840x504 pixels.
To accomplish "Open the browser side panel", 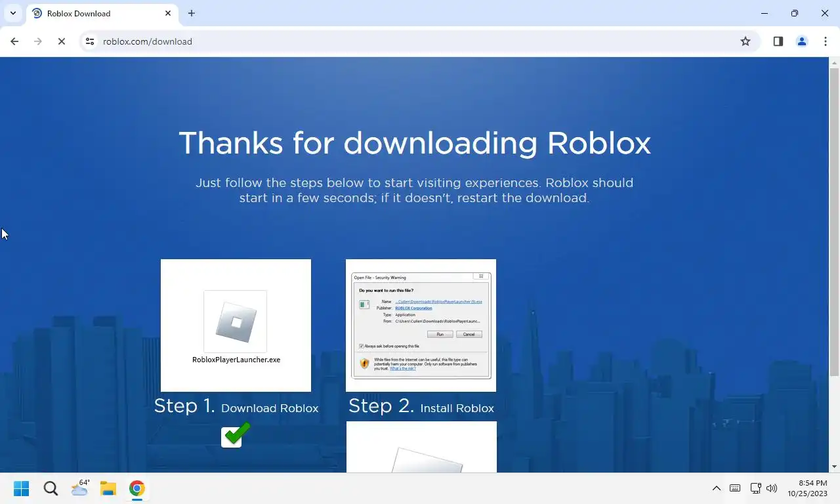I will pos(778,41).
